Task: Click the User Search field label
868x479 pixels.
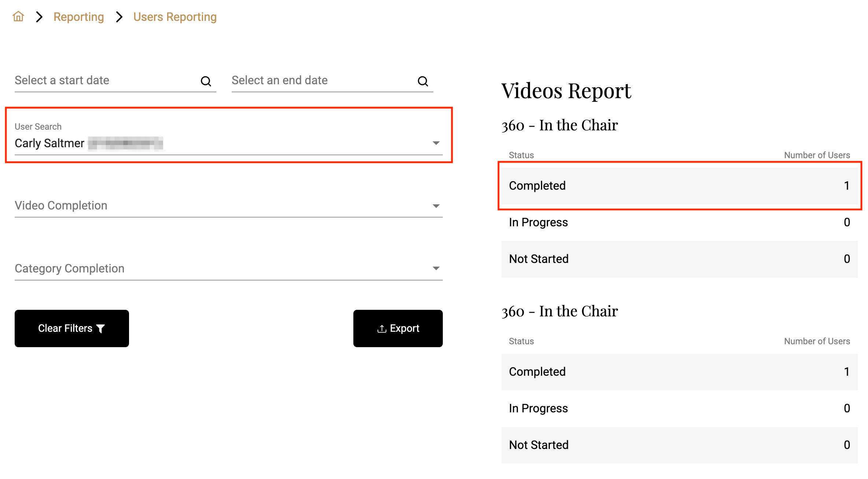Action: pyautogui.click(x=38, y=126)
